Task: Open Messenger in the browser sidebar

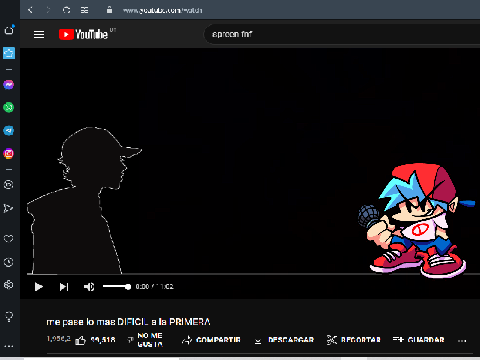Action: point(9,85)
